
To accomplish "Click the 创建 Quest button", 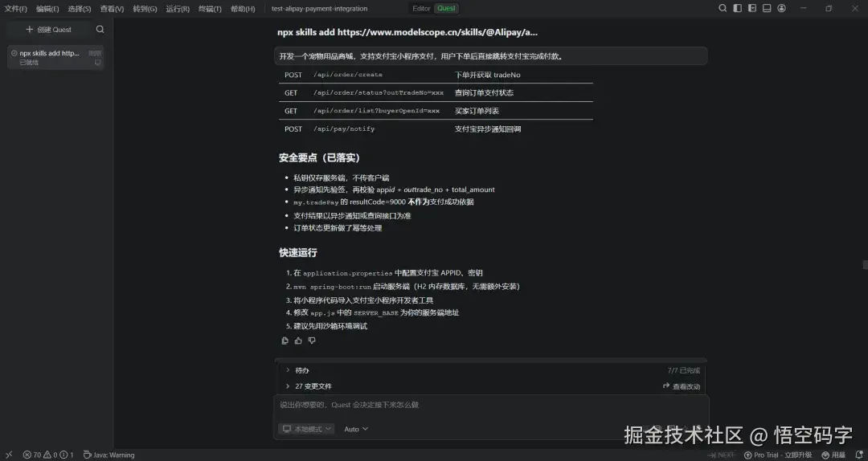I will coord(49,30).
